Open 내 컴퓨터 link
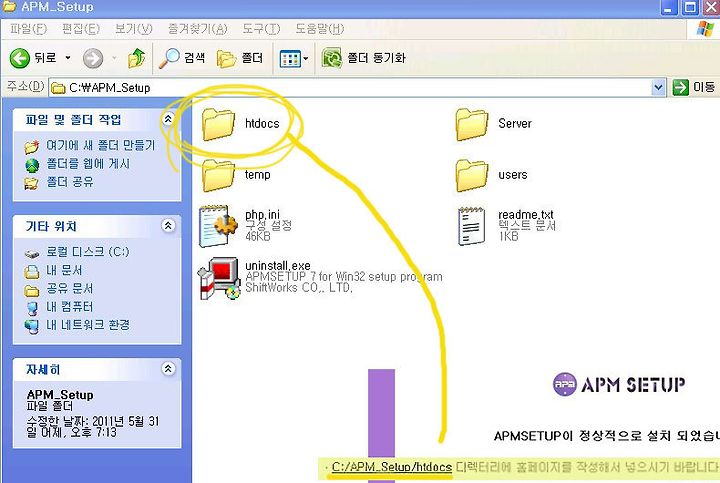The height and width of the screenshot is (483, 720). (70, 307)
